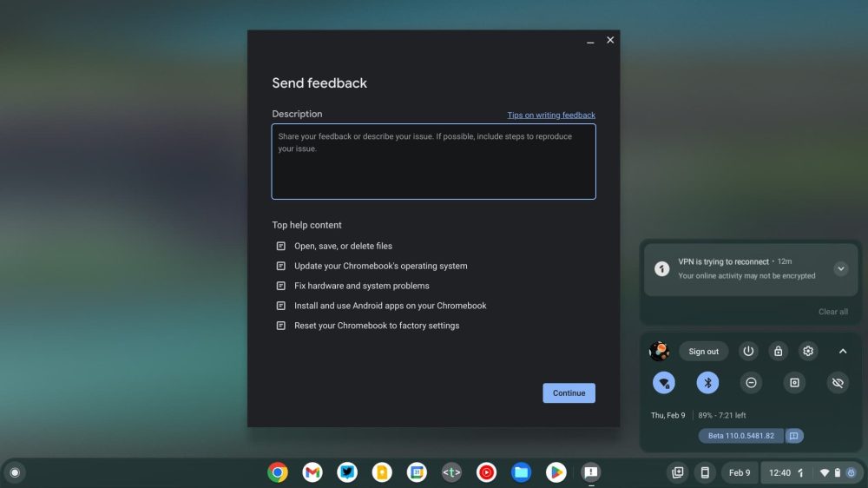
Task: Launch YouTube Music from the shelf
Action: 486,472
